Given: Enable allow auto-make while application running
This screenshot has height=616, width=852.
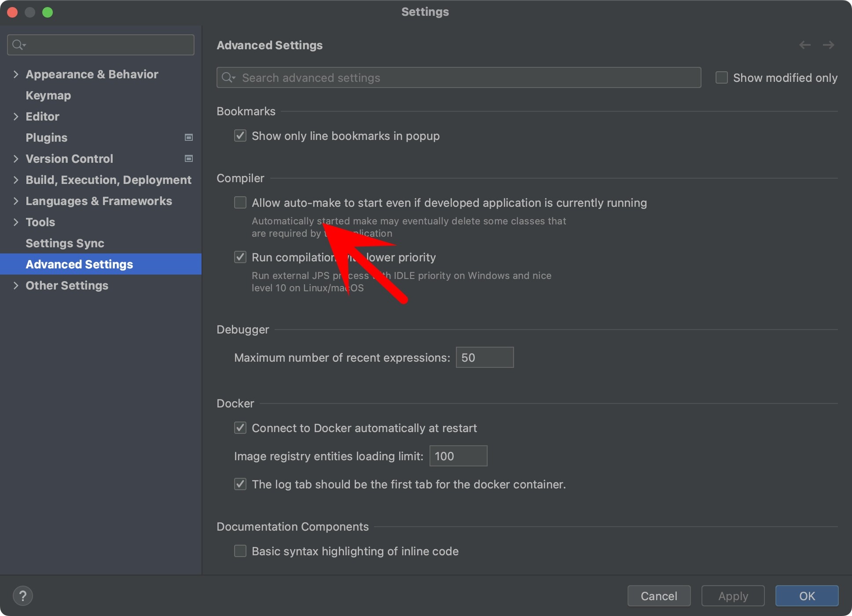Looking at the screenshot, I should tap(240, 202).
